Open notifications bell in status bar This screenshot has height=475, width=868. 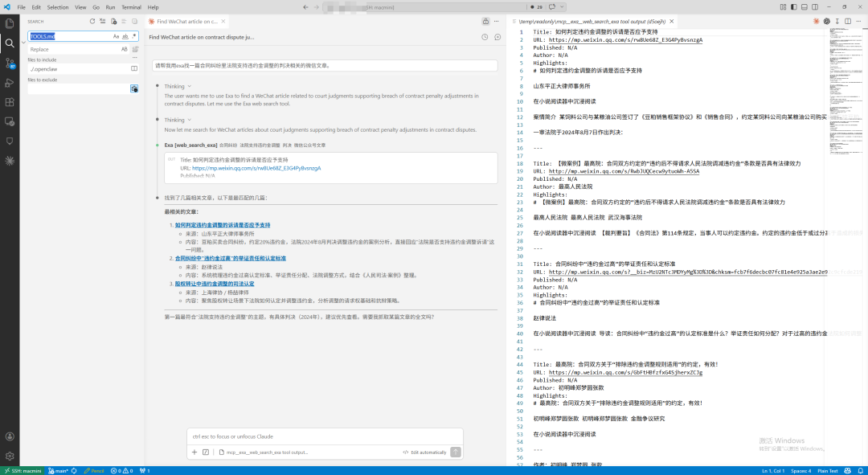(860, 470)
